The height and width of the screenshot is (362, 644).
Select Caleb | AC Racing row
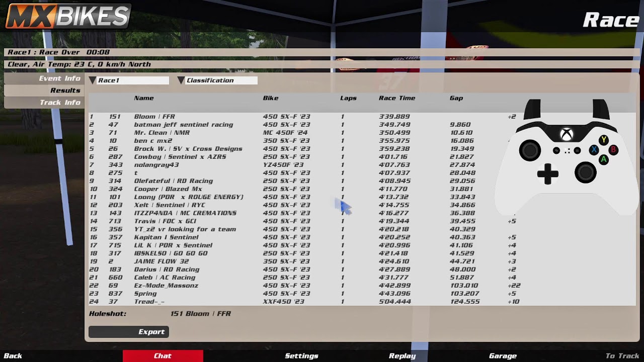click(x=362, y=278)
